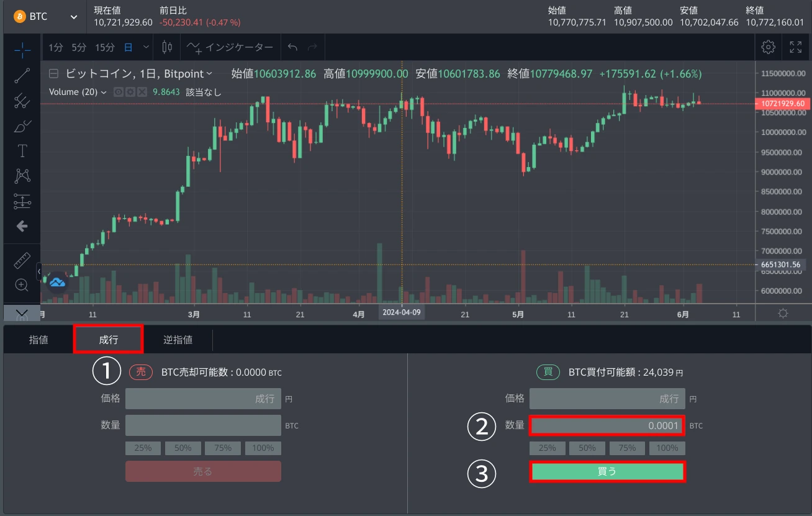
Task: Toggle the left toolbar side collapse handle
Action: [39, 271]
